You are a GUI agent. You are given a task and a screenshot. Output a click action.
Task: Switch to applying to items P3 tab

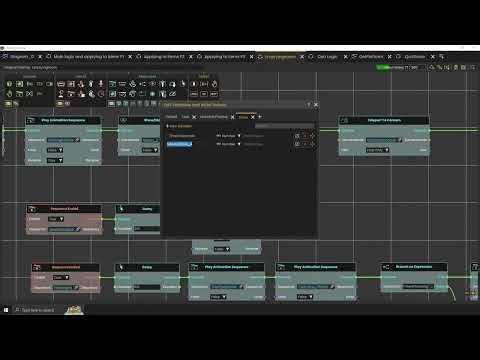coord(225,57)
